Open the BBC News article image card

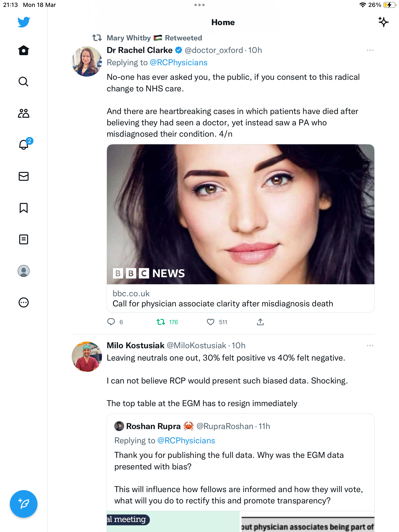pos(241,228)
